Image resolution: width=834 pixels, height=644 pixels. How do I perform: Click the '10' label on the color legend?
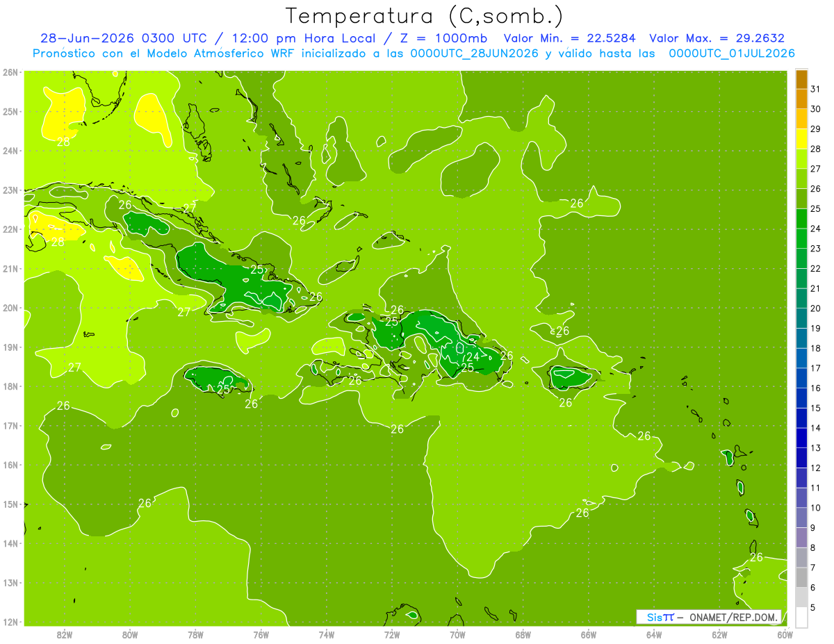click(x=816, y=508)
